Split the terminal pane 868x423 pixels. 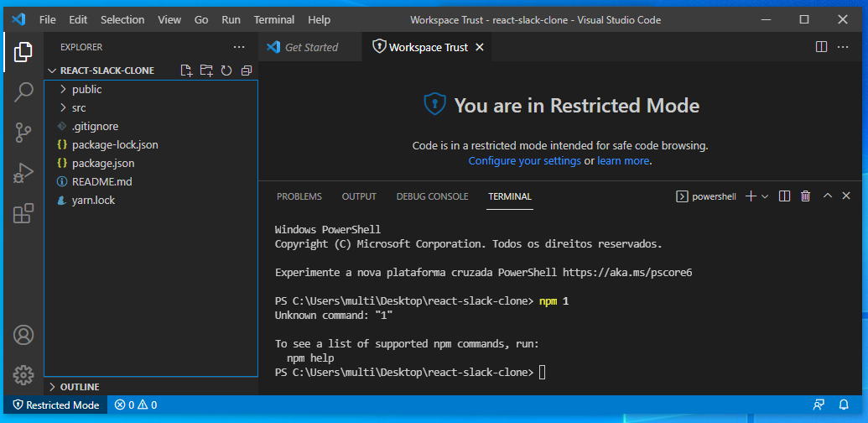784,196
